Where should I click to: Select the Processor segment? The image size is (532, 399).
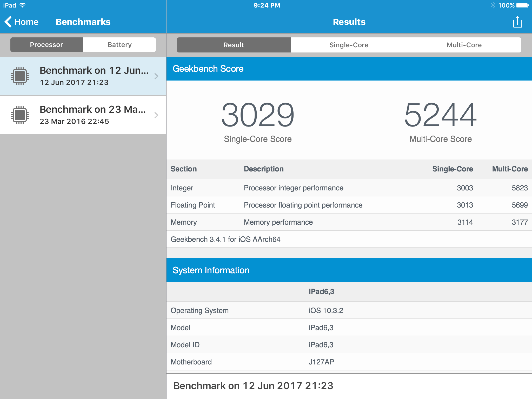[47, 45]
